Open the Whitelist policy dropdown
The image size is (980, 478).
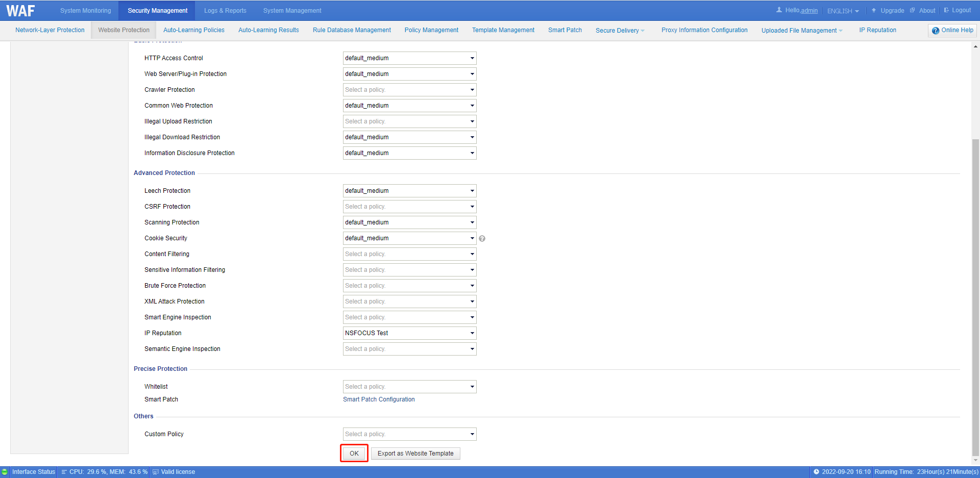[x=409, y=387]
